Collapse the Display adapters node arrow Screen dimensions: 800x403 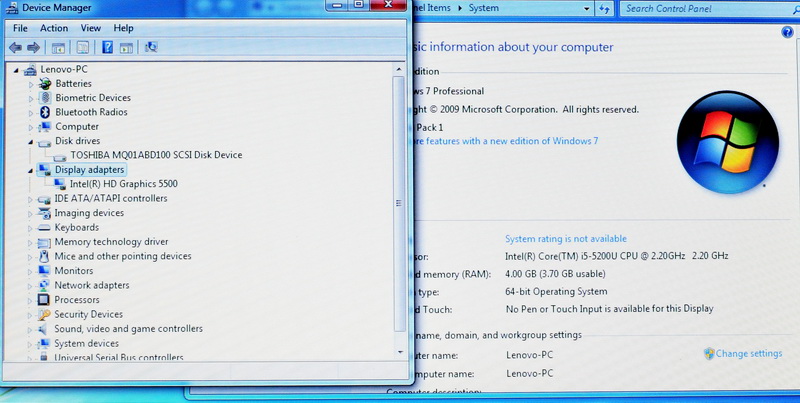pos(31,171)
